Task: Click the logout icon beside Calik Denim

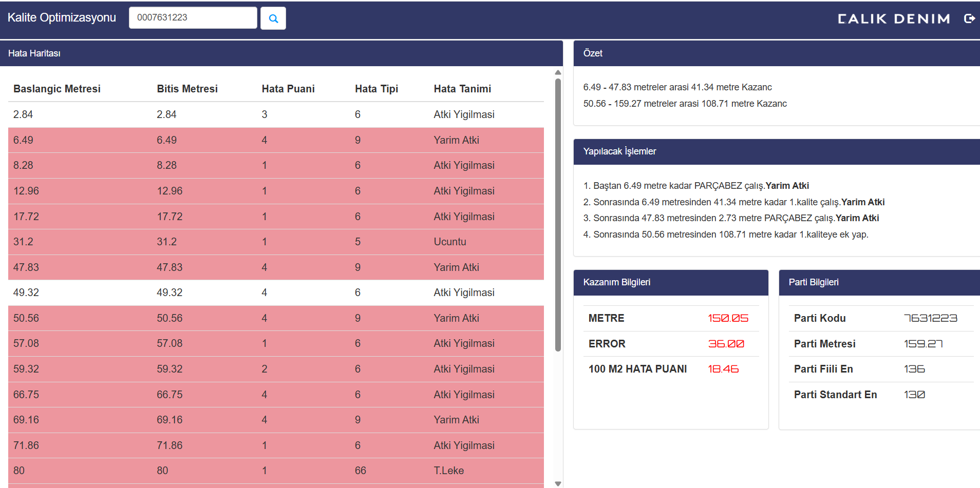Action: [969, 18]
